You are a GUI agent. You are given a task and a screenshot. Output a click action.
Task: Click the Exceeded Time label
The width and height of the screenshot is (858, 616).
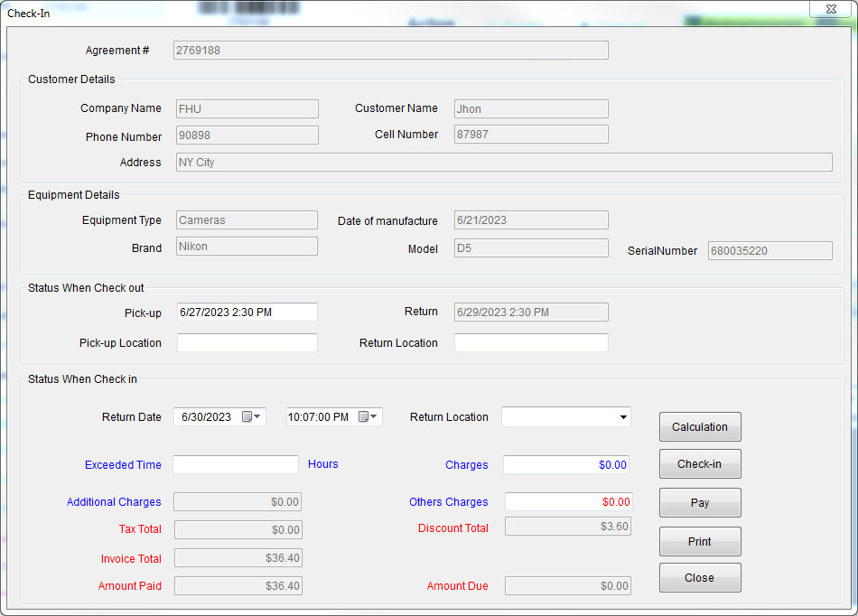pyautogui.click(x=123, y=465)
